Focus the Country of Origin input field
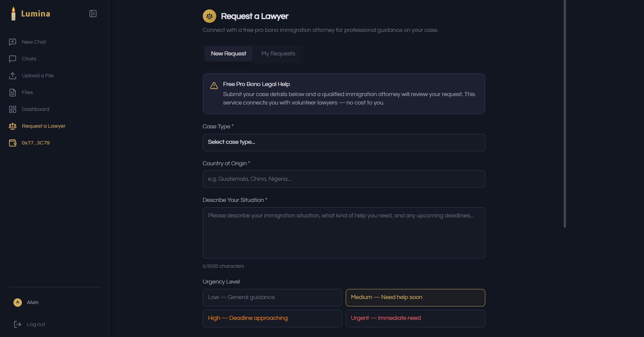 click(x=344, y=179)
